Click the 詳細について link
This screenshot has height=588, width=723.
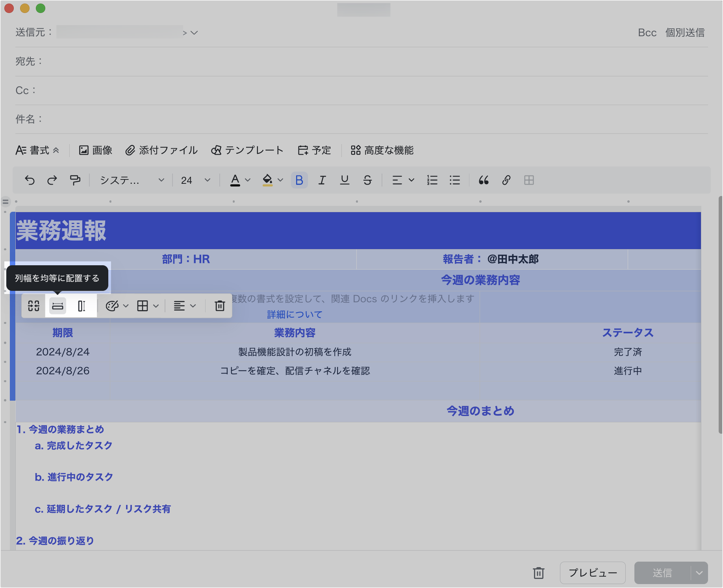coord(295,314)
